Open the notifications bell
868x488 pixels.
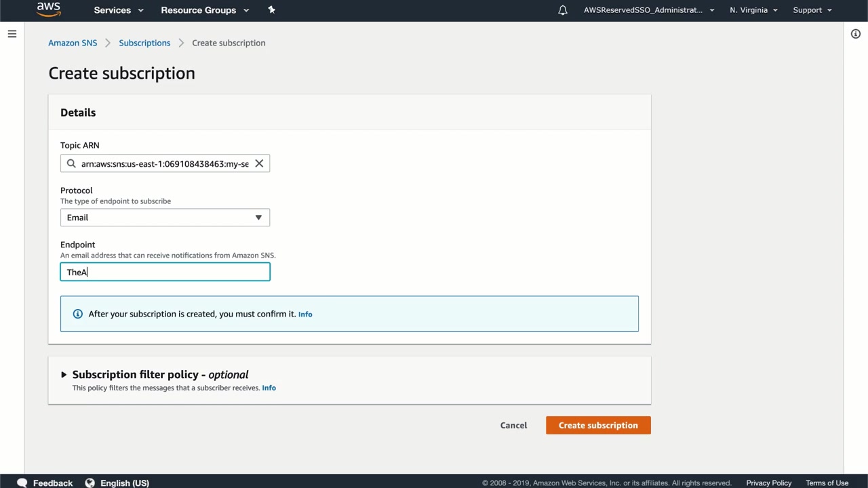tap(563, 10)
